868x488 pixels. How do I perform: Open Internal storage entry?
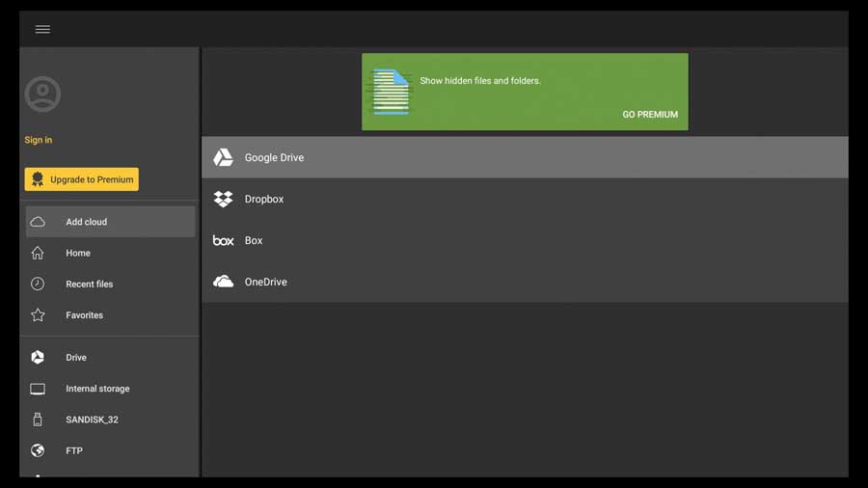coord(97,389)
